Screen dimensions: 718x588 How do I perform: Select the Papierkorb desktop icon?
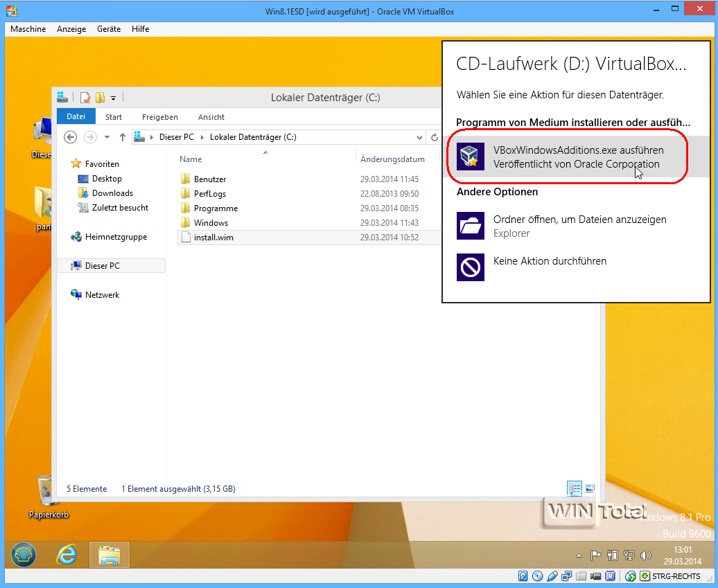coord(48,497)
